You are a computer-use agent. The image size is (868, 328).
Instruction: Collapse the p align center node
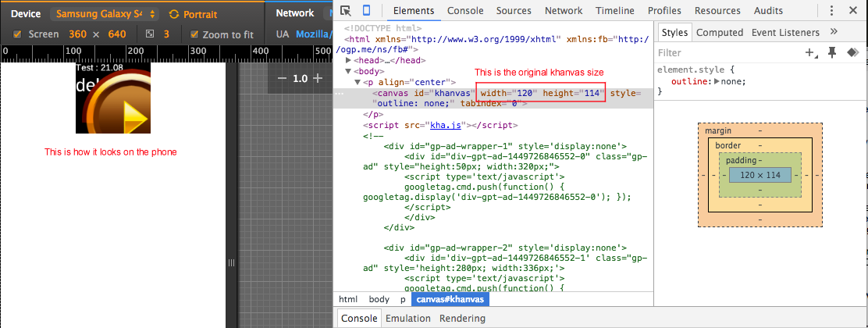point(358,82)
